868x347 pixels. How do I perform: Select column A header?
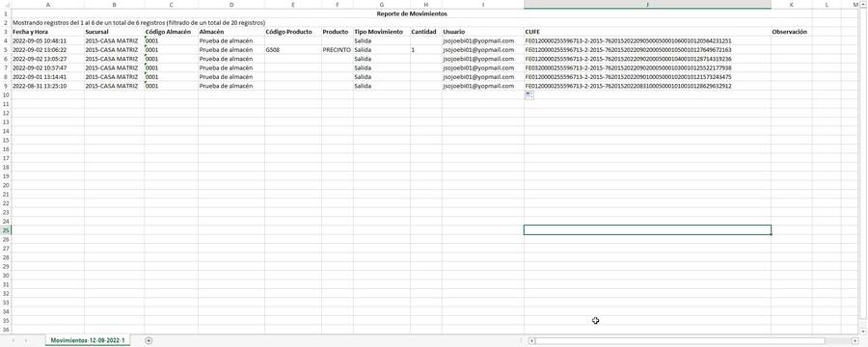(x=47, y=5)
